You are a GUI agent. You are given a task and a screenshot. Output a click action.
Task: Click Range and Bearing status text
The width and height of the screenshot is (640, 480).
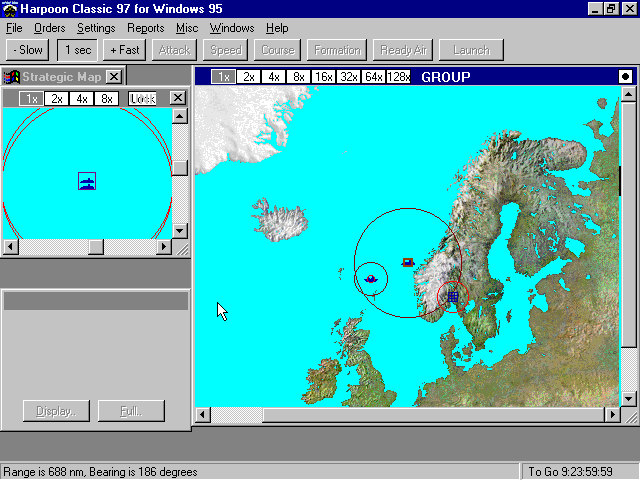[x=100, y=472]
